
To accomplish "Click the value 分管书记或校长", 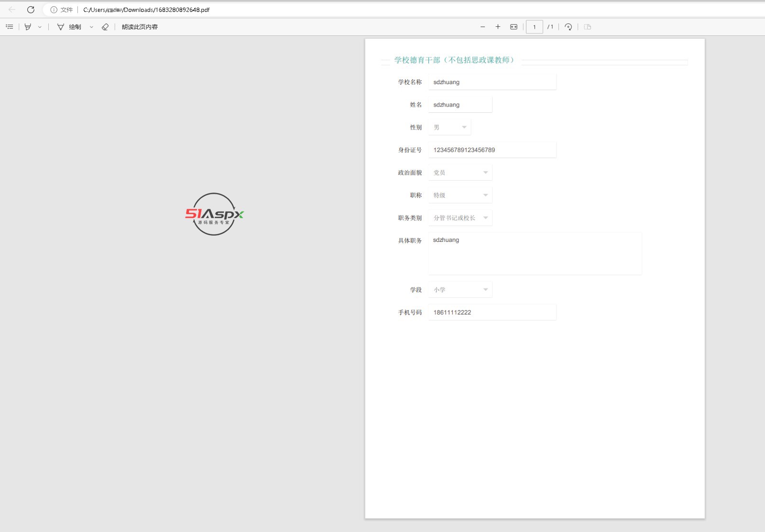I will 454,218.
